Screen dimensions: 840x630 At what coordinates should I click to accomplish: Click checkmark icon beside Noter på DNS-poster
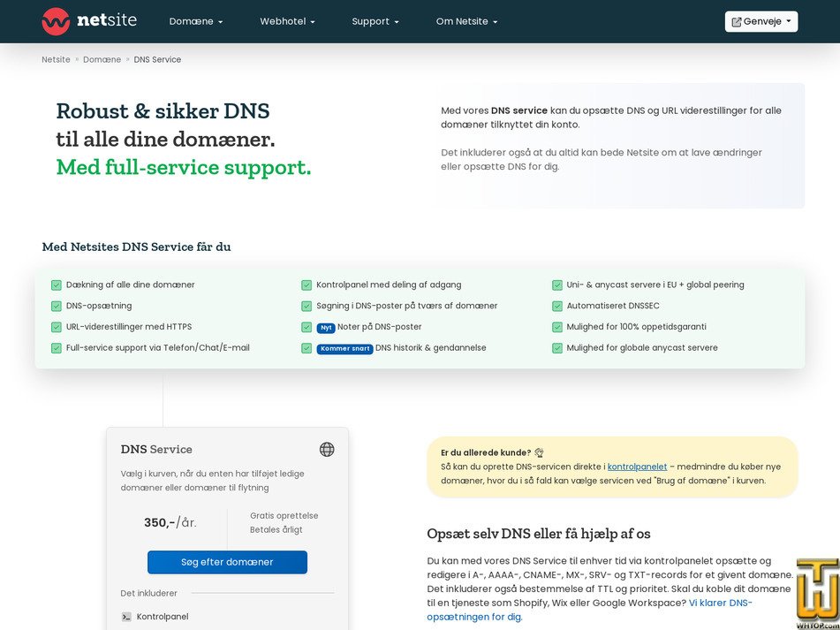coord(306,327)
